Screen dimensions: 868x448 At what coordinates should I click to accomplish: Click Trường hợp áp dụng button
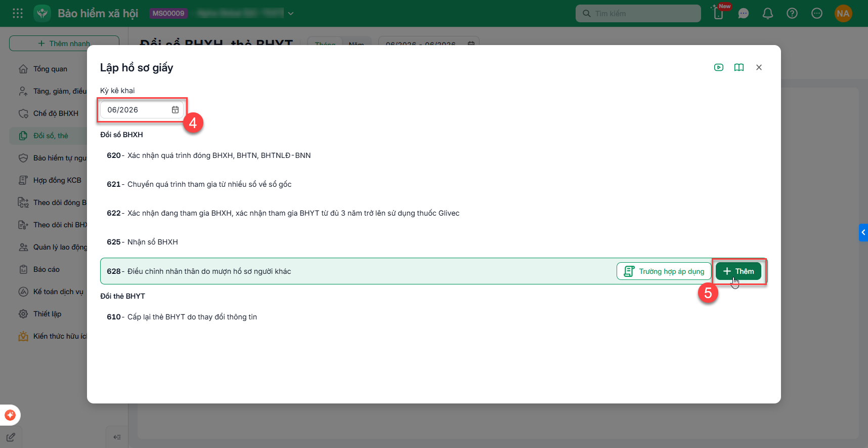664,271
